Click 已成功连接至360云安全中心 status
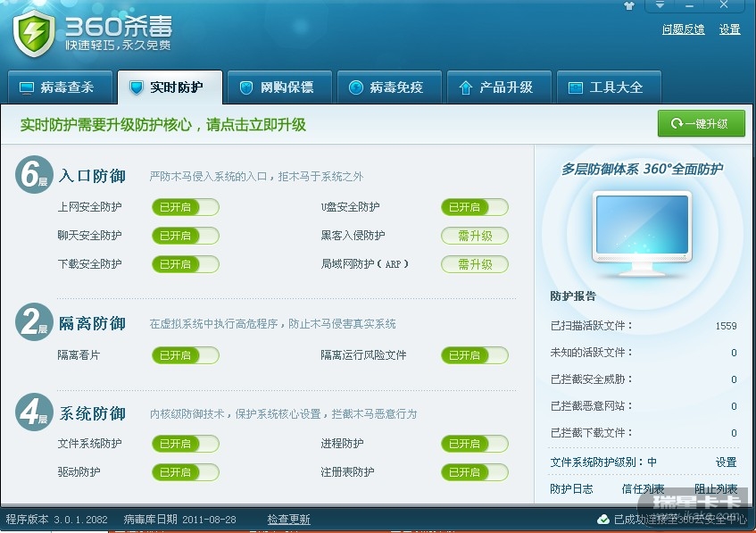This screenshot has height=533, width=756. pos(680,520)
